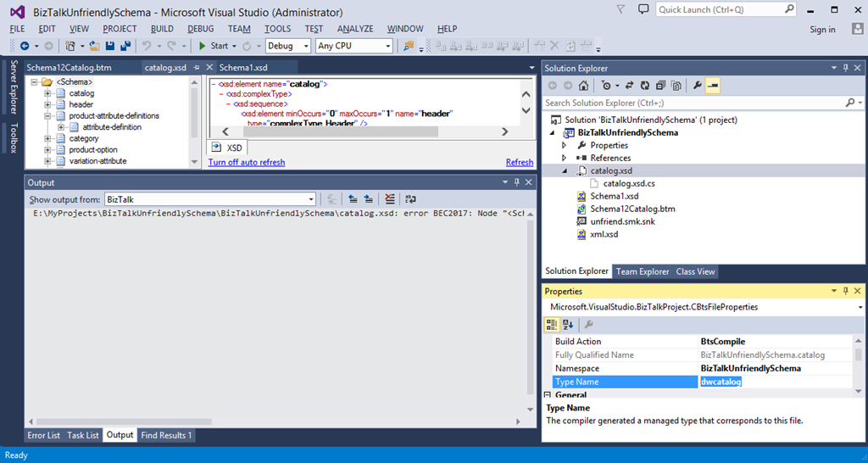Click the Properties wrench icon in Solution Explorer
The height and width of the screenshot is (463, 868).
pyautogui.click(x=698, y=86)
